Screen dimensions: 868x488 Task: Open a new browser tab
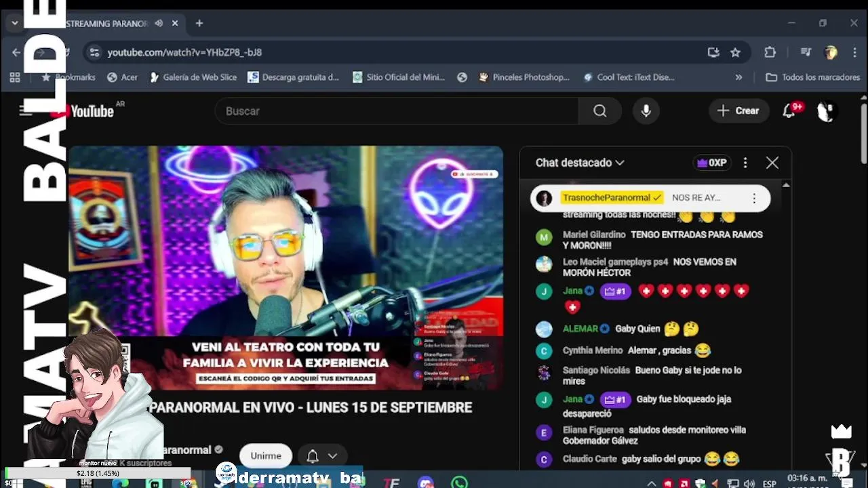(199, 23)
